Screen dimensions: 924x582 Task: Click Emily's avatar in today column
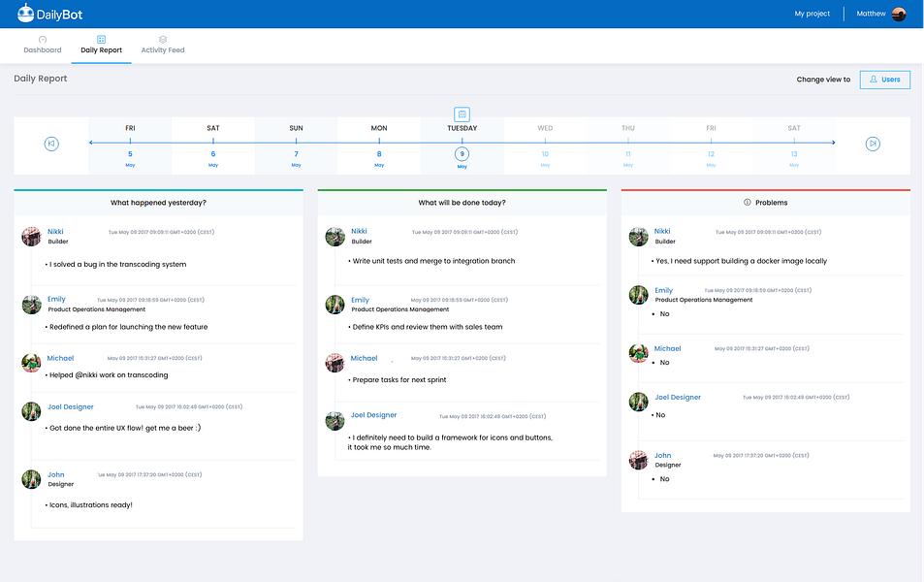[x=335, y=305]
